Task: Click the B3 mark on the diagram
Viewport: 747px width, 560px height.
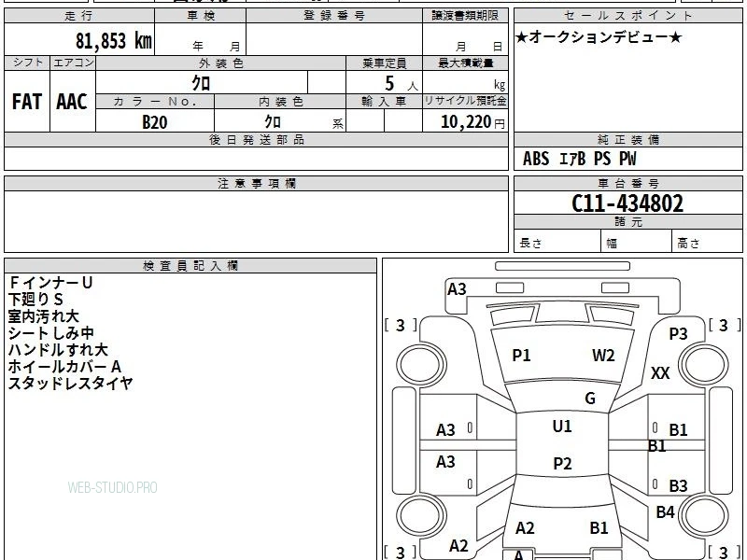Action: click(678, 485)
